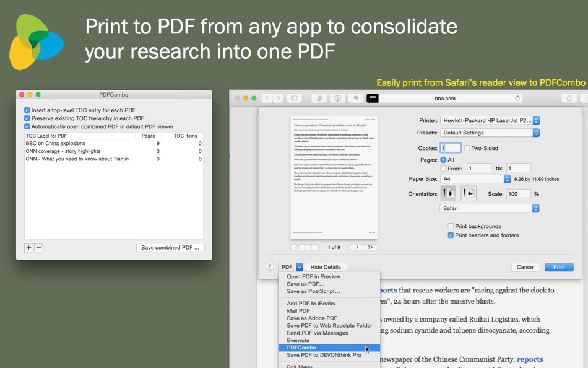The image size is (588, 368).
Task: Add a PDF with the plus button
Action: 29,247
